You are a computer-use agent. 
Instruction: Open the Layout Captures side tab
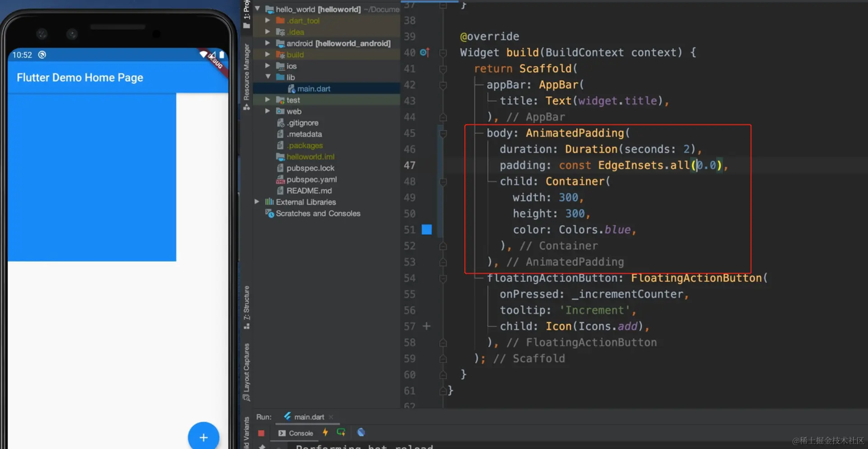tap(247, 372)
